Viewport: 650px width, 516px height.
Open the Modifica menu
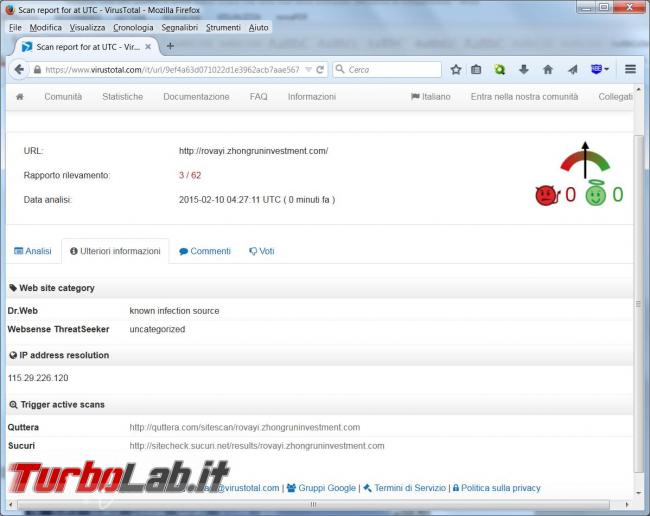click(x=46, y=27)
